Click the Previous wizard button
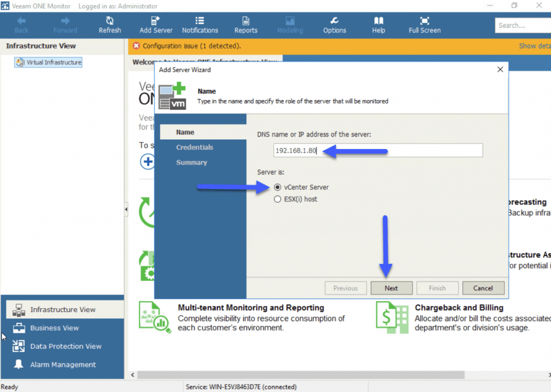The width and height of the screenshot is (551, 392). (345, 288)
